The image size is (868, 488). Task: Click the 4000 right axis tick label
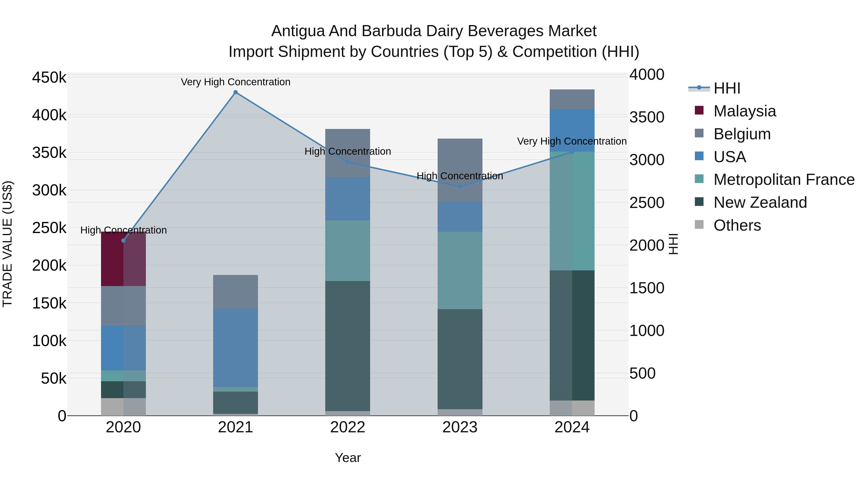pyautogui.click(x=647, y=74)
